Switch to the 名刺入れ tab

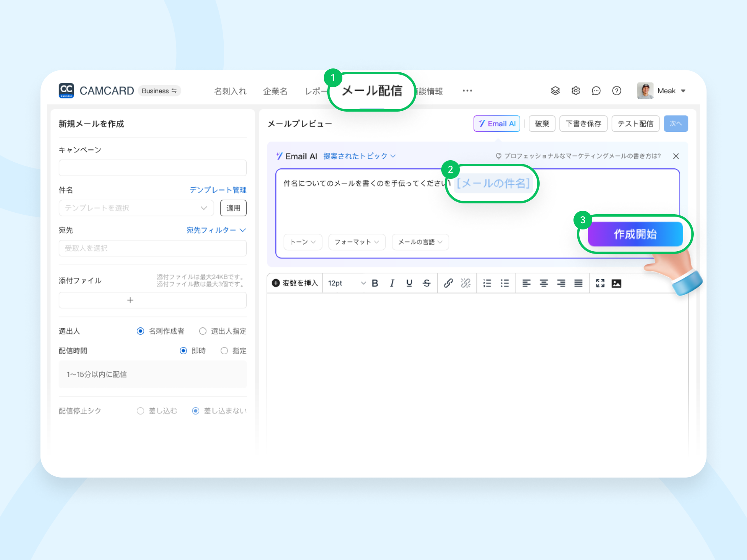tap(230, 91)
